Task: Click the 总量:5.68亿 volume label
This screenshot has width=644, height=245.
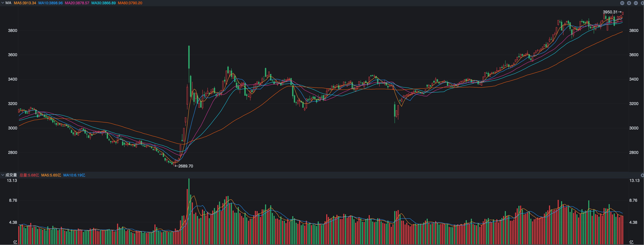Action: click(x=29, y=175)
